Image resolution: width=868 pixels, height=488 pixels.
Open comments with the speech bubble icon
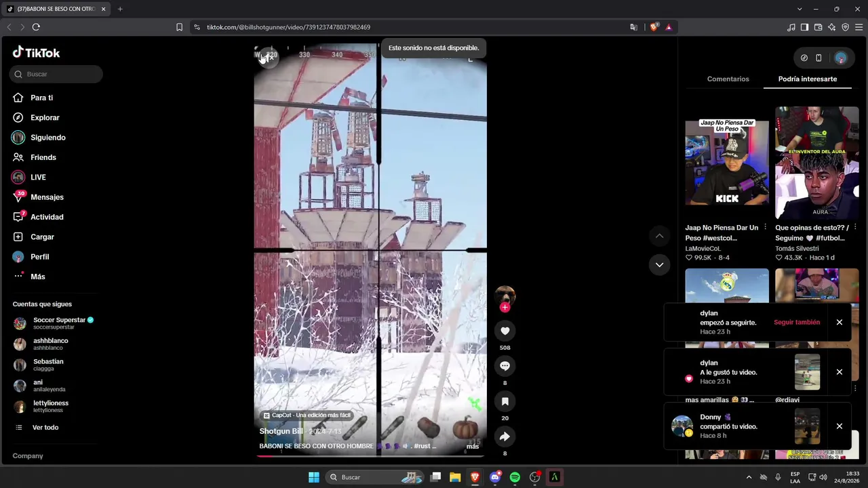coord(505,366)
